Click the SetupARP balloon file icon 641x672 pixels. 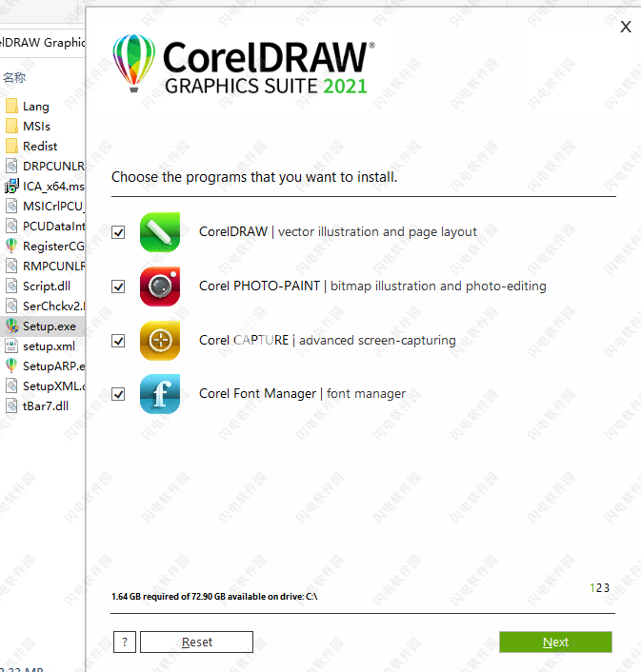pos(11,366)
